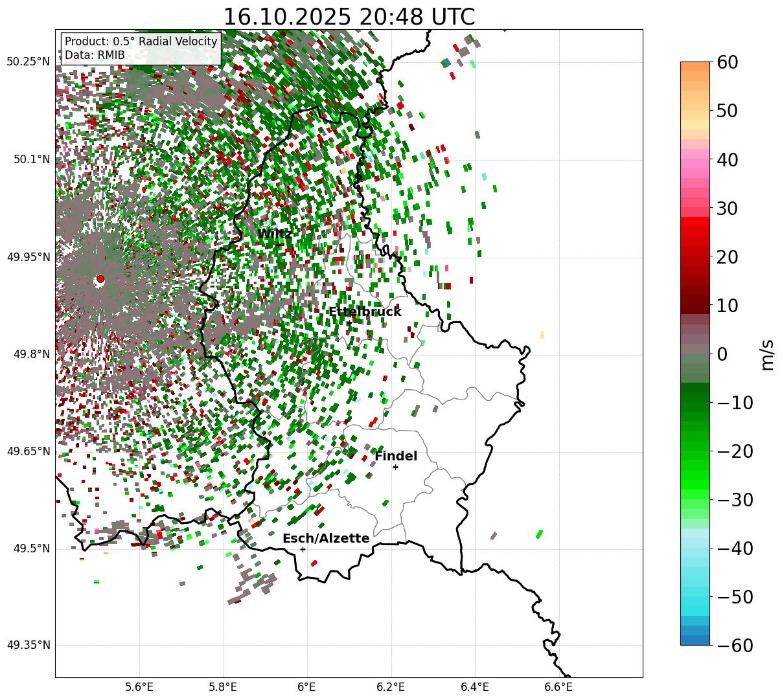782x700 pixels.
Task: Click the Ettelbruck city label
Action: [365, 312]
